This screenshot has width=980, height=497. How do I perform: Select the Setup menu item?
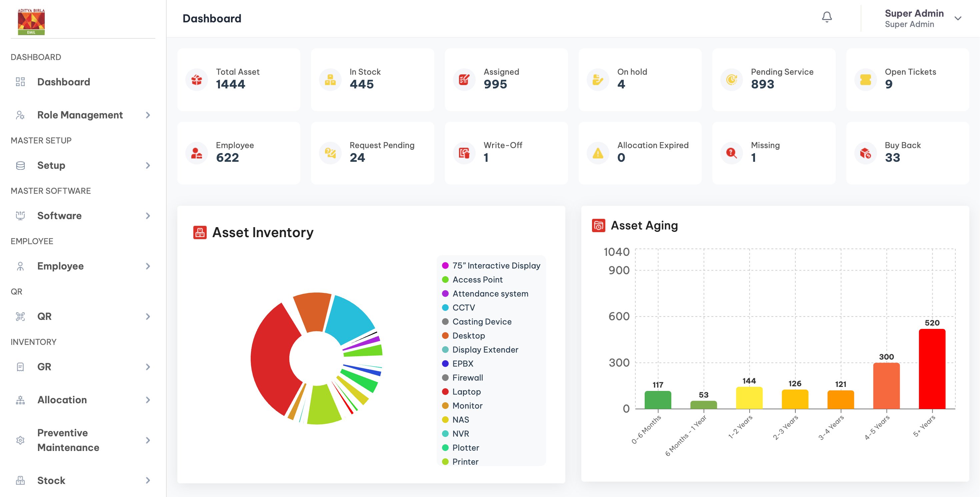pyautogui.click(x=83, y=165)
